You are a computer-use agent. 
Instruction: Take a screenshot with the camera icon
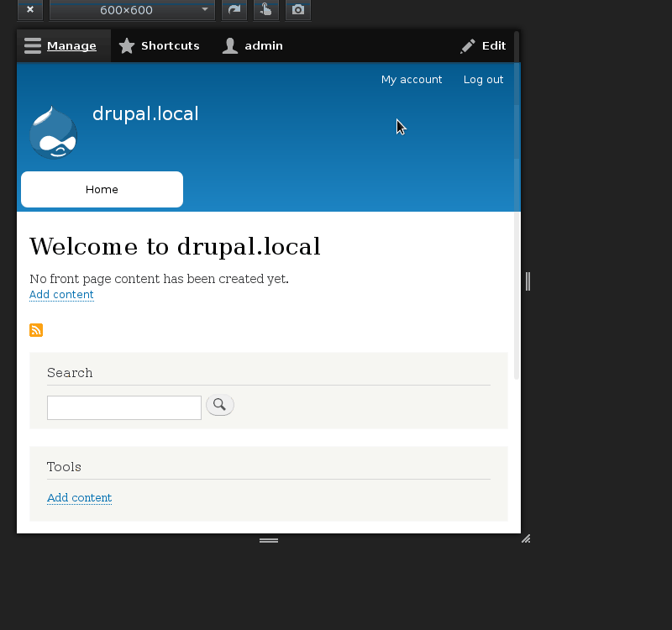[298, 10]
